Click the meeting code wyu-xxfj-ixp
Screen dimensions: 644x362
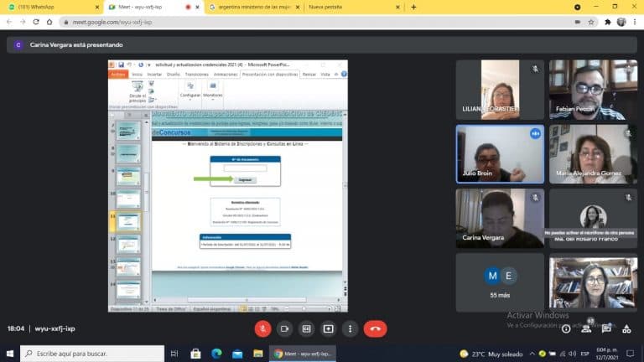point(55,328)
